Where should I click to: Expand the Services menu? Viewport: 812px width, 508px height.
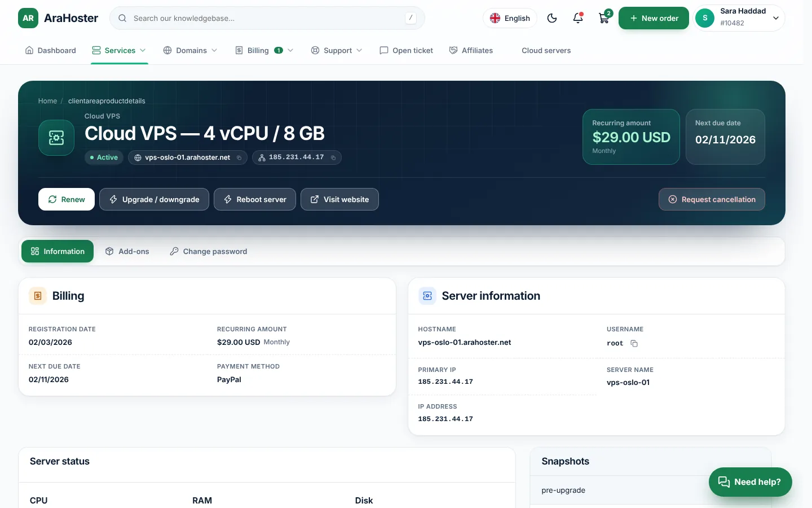120,50
